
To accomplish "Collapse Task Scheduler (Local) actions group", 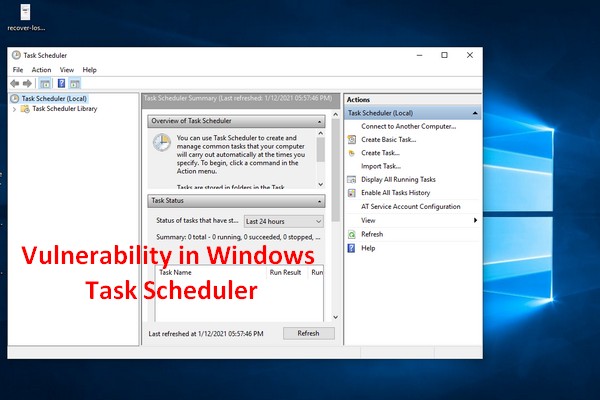I will coord(475,113).
